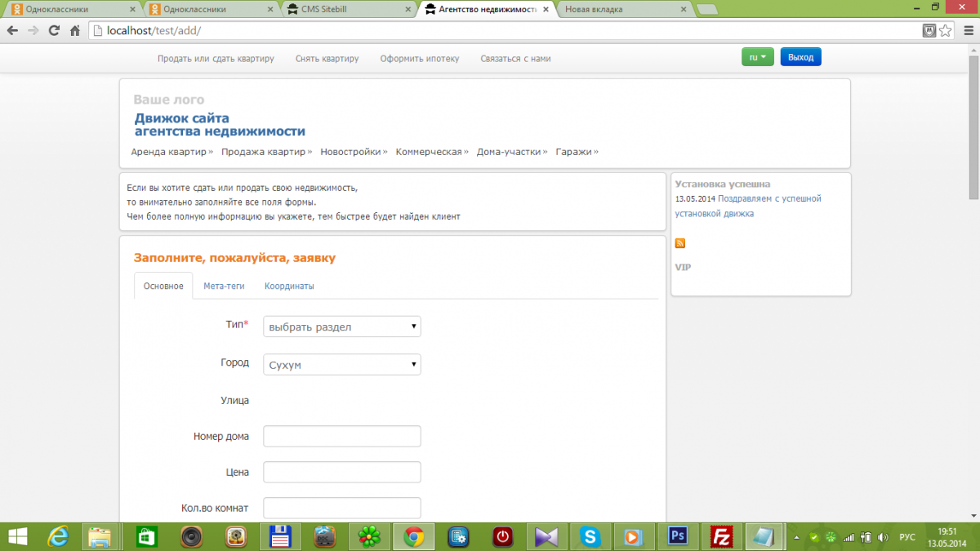
Task: Click into the Номер дома input field
Action: [x=342, y=437]
